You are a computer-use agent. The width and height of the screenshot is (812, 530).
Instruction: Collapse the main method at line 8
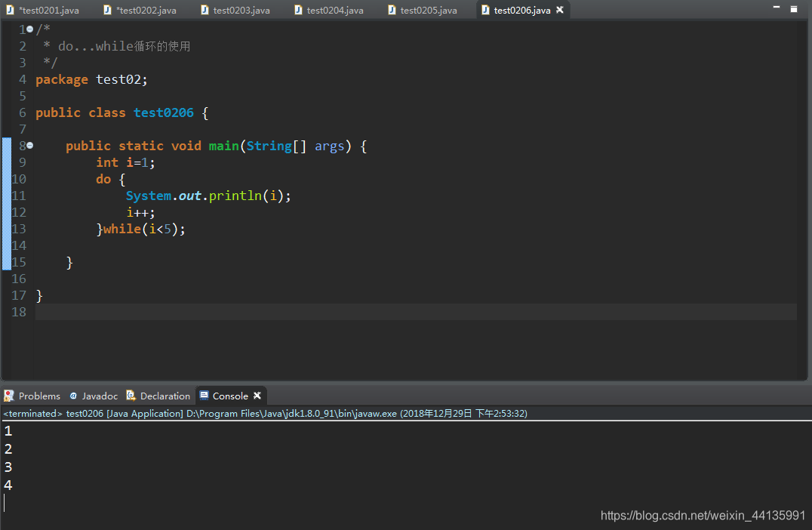coord(30,146)
